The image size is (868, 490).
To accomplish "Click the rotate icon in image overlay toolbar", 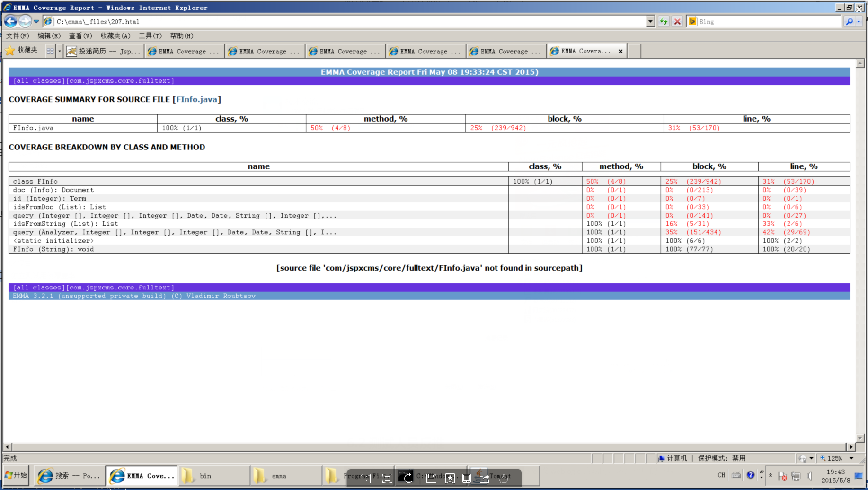I will point(408,478).
